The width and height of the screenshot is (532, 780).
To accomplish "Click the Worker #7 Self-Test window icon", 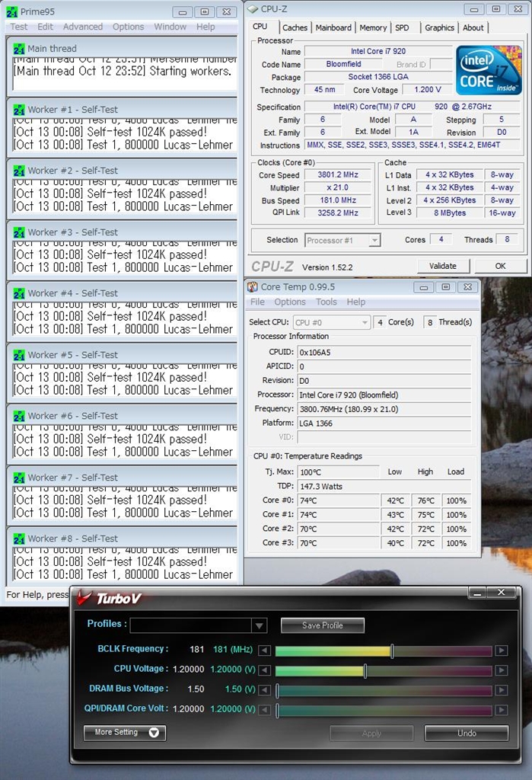I will (19, 478).
